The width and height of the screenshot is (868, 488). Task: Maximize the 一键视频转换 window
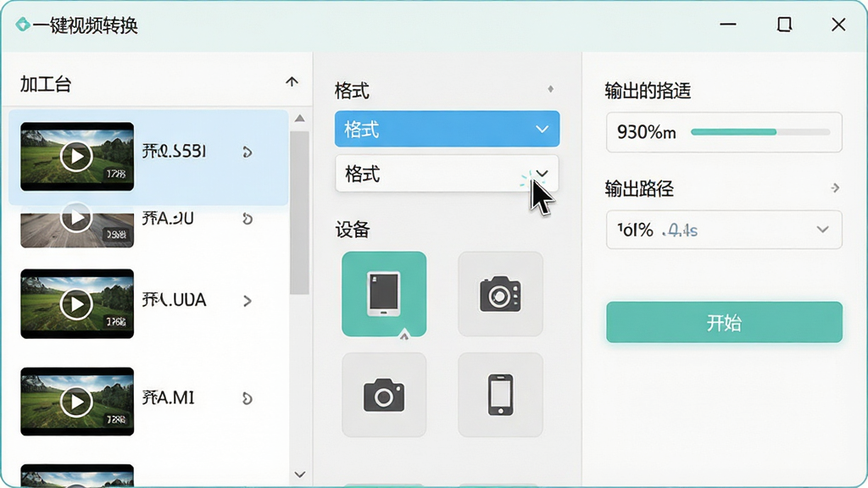pos(784,25)
